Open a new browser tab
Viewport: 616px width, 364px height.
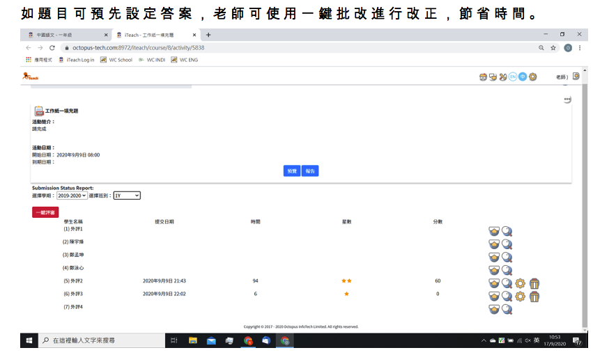(208, 35)
